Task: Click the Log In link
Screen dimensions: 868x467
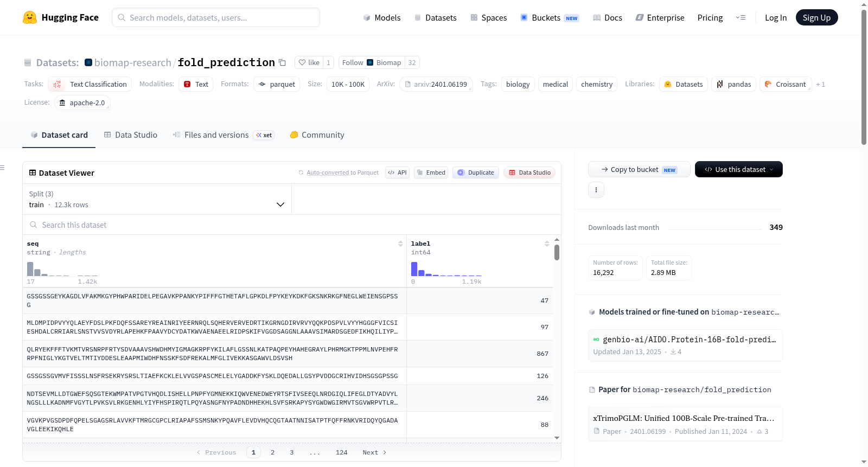Action: (x=776, y=17)
